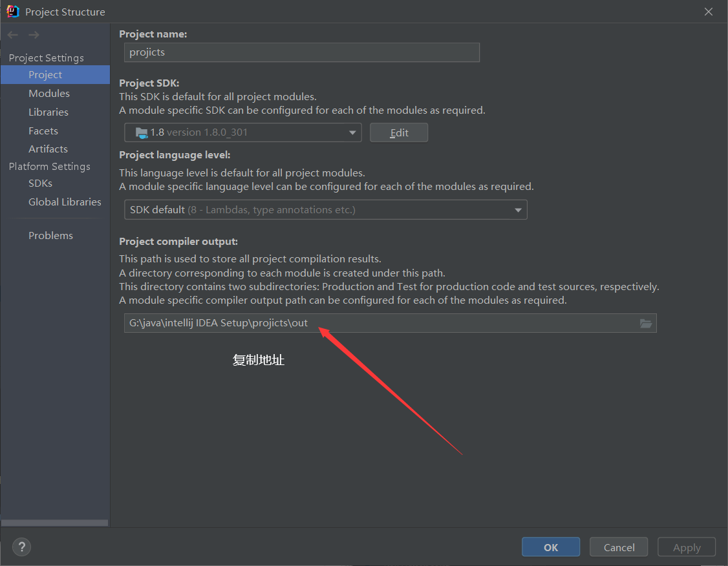The image size is (728, 566).
Task: Expand the Project SDK 1.8 dropdown
Action: click(243, 132)
